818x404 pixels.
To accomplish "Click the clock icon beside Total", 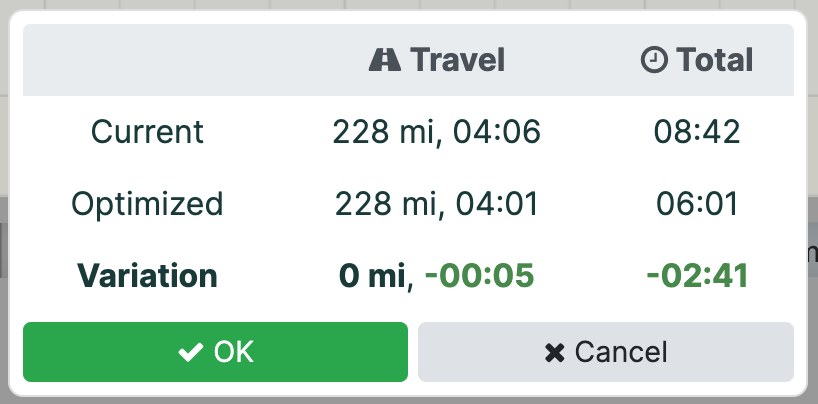I will click(x=654, y=60).
